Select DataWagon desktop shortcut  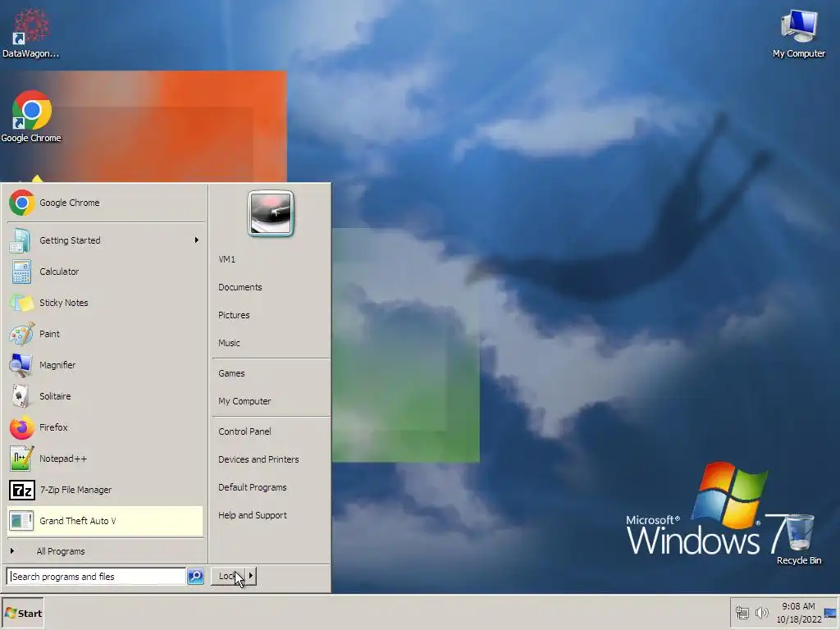point(30,32)
